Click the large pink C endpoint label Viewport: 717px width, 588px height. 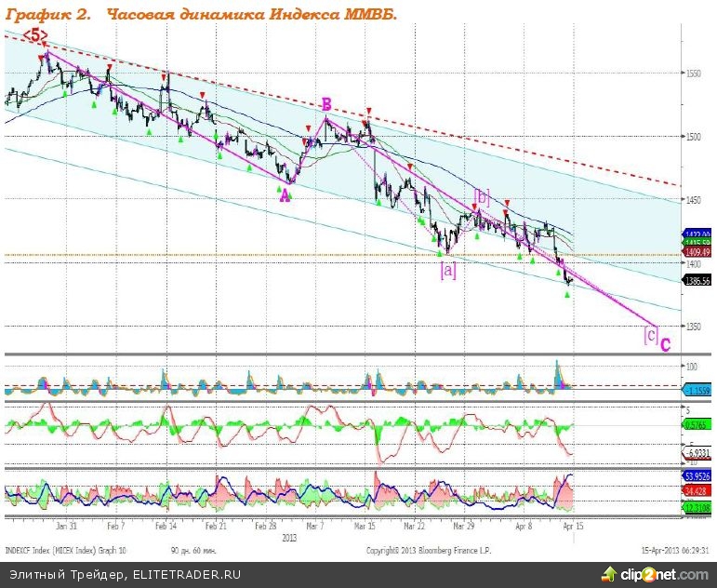pyautogui.click(x=666, y=345)
